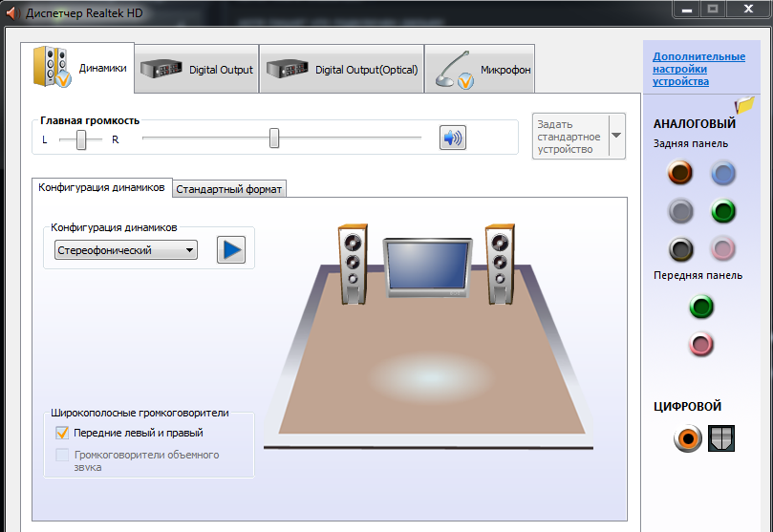
Task: Click the optical digital output connector icon
Action: pyautogui.click(x=720, y=439)
